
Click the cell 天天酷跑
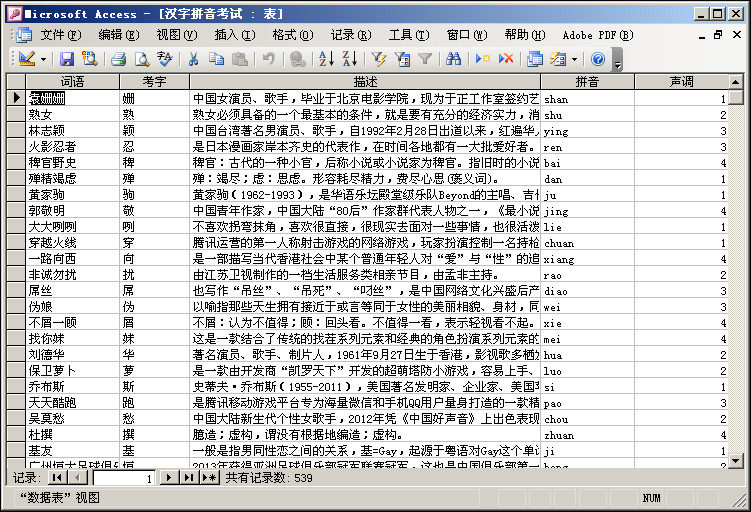click(73, 403)
